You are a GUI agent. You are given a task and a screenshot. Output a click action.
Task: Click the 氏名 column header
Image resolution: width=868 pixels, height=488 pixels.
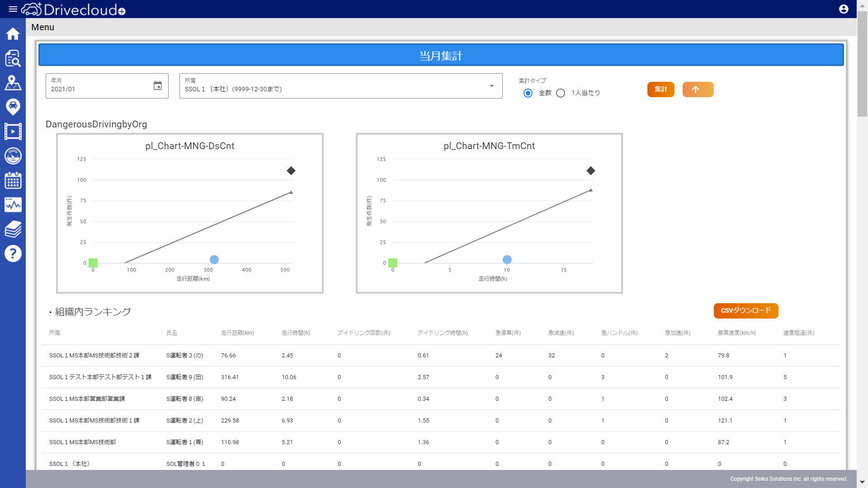pos(172,333)
